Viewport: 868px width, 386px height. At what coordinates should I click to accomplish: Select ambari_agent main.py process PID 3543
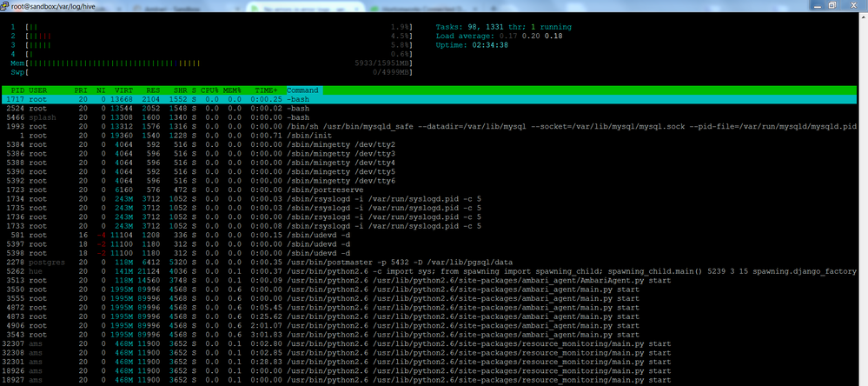pos(429,335)
